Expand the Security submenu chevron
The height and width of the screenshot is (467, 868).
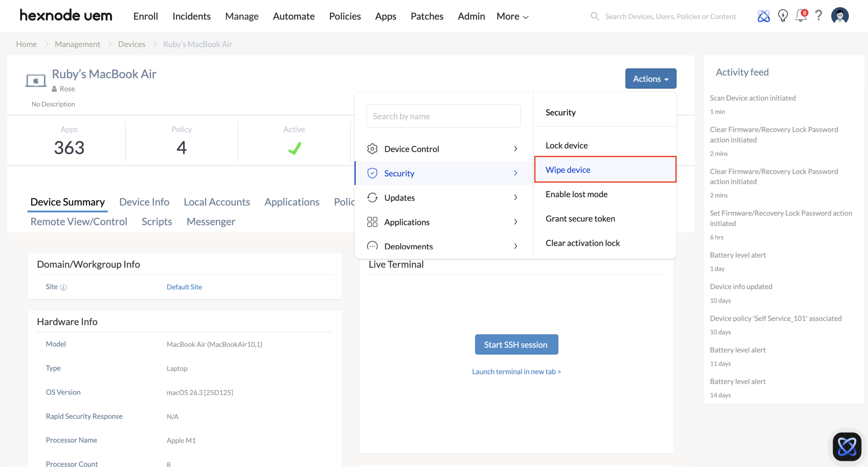(x=515, y=173)
